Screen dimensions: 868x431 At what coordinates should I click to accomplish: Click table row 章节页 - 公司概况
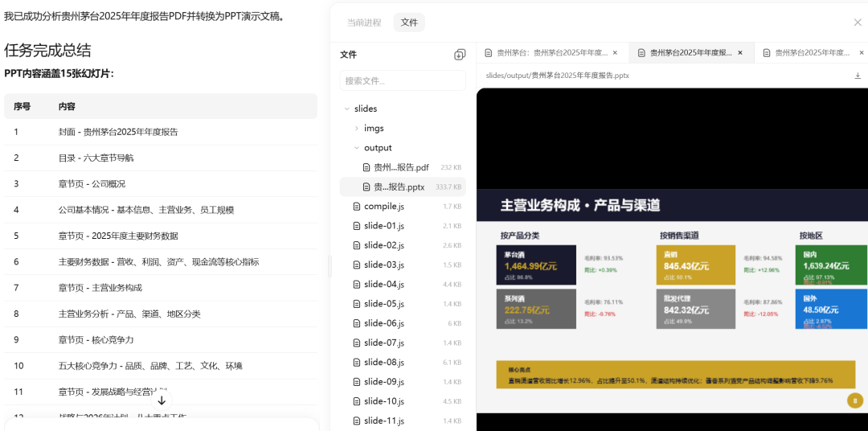[x=161, y=184]
